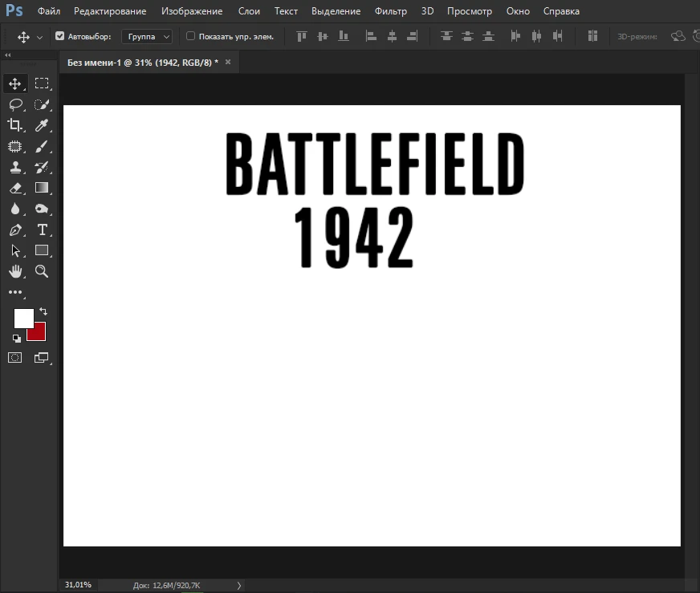
Task: Select the Eyedropper tool
Action: tap(42, 124)
